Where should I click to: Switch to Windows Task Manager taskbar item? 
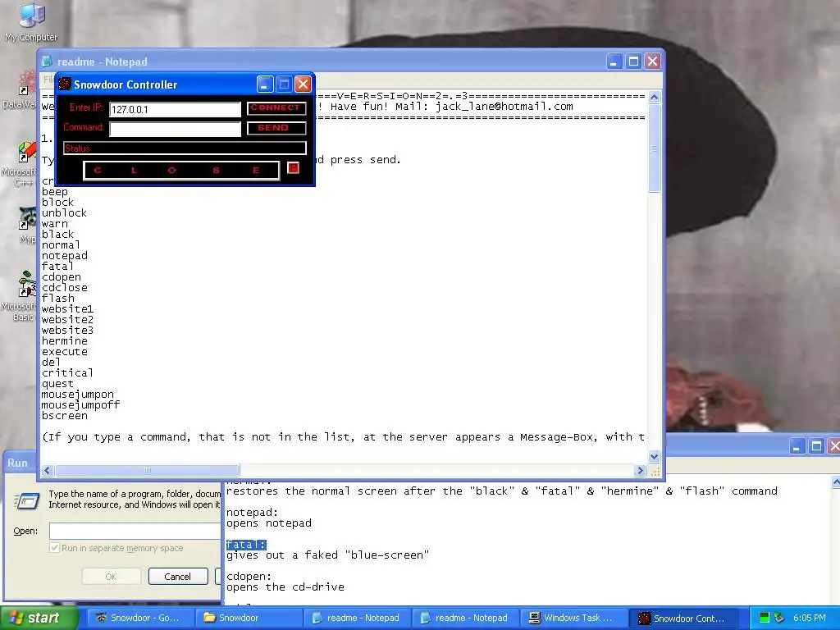click(573, 618)
